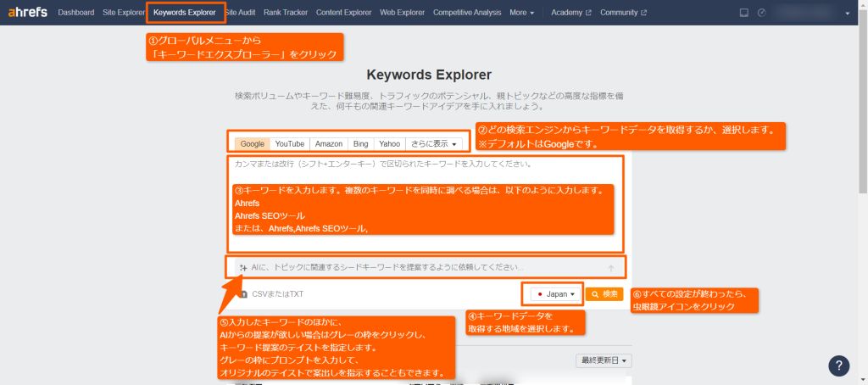Open Content Explorer
868x385 pixels.
(344, 12)
